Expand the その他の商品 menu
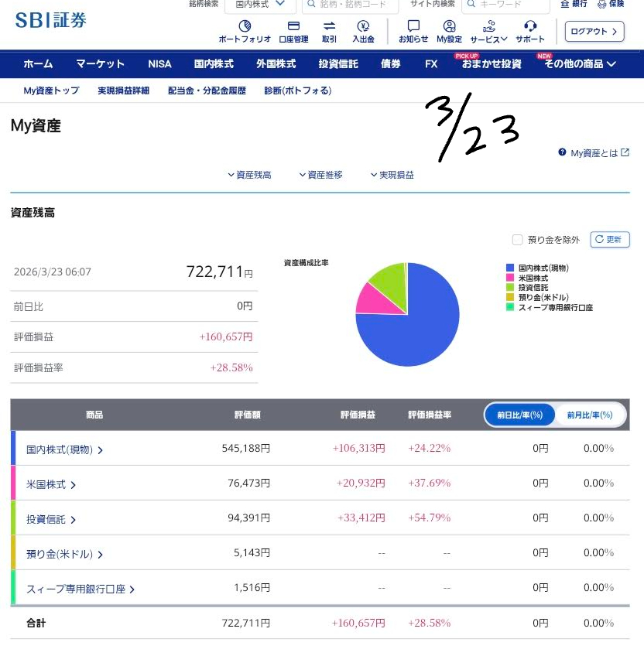 pyautogui.click(x=580, y=64)
